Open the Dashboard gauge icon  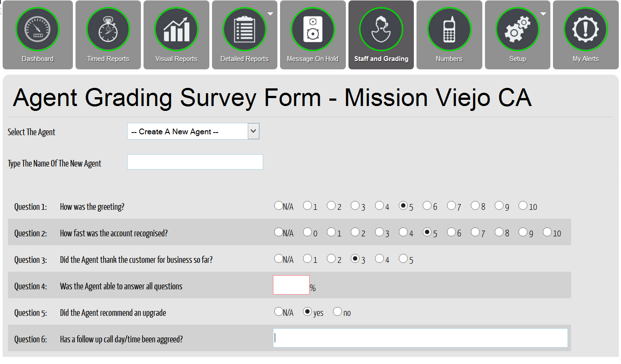[x=38, y=30]
